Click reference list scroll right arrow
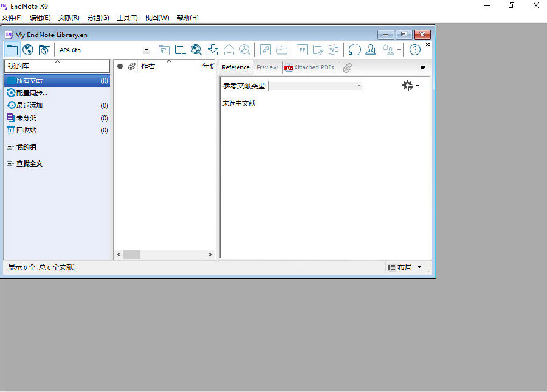Screen dimensions: 547x392 click(x=210, y=255)
